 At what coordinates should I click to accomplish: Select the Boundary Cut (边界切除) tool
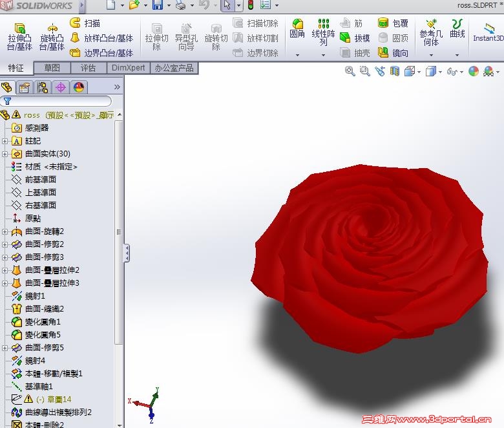255,53
